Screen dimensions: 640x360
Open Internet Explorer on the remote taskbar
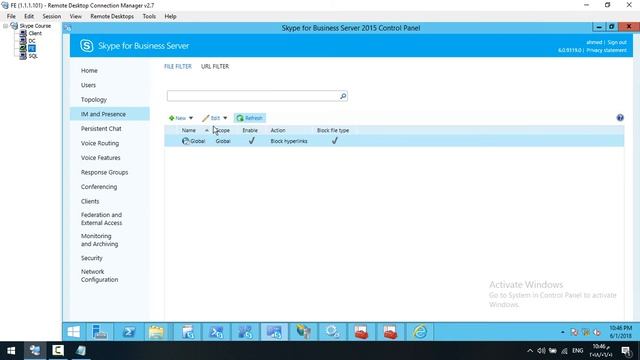coord(419,331)
